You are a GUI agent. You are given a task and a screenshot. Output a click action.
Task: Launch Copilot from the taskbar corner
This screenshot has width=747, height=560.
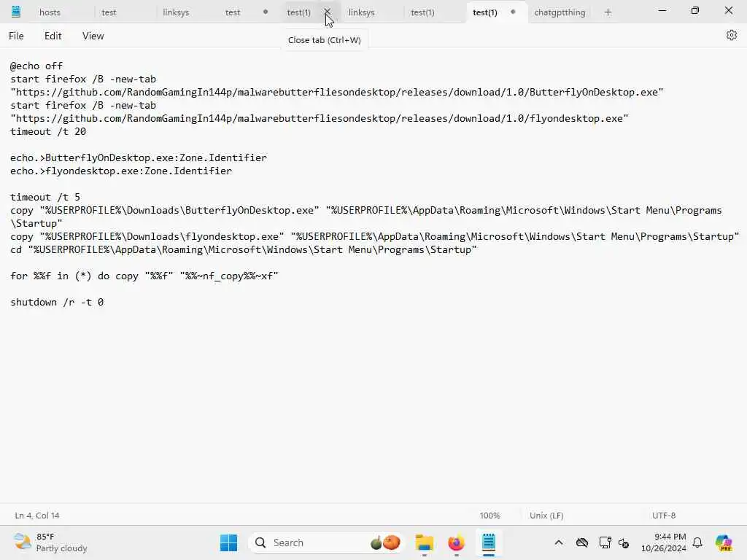[724, 542]
